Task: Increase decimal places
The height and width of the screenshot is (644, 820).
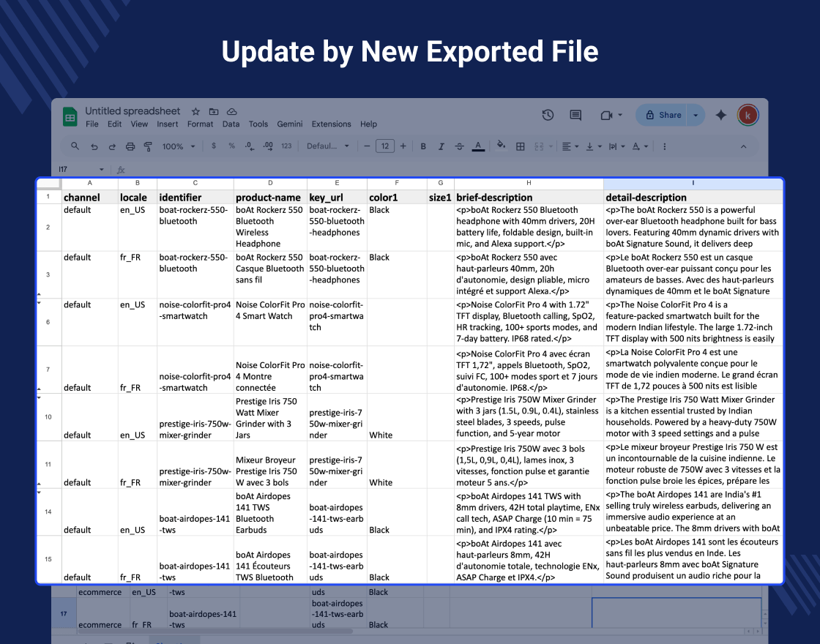Action: click(x=268, y=146)
